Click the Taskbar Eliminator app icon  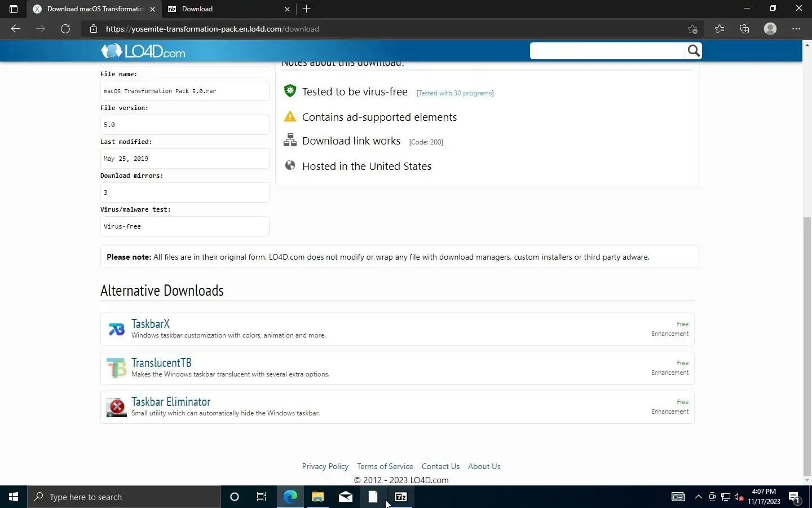[x=117, y=407]
